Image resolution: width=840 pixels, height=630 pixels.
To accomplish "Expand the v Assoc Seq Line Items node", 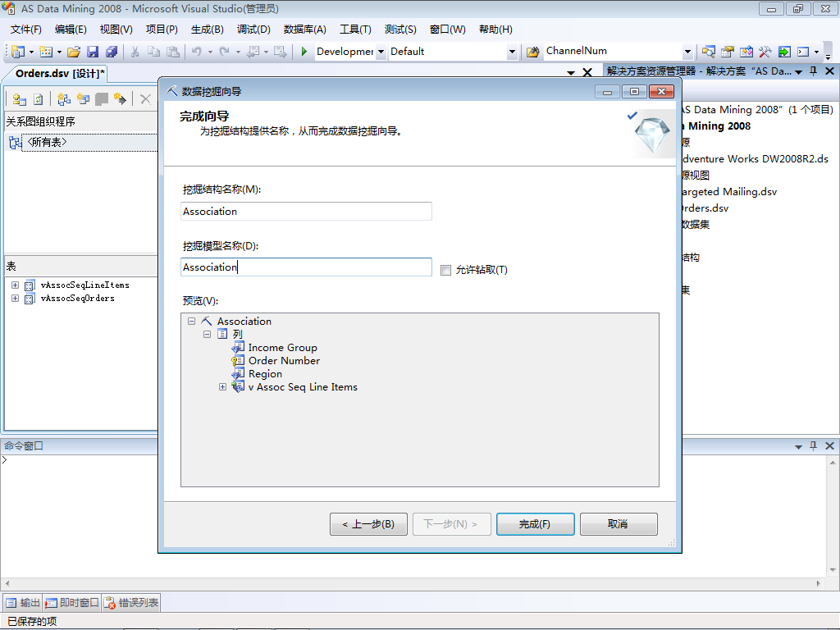I will coord(222,387).
